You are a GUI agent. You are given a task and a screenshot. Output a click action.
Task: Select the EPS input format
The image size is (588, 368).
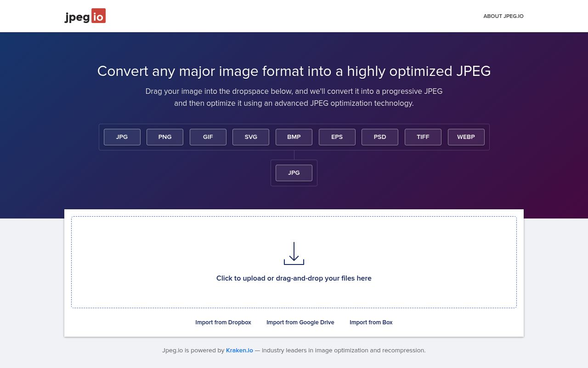coord(337,137)
